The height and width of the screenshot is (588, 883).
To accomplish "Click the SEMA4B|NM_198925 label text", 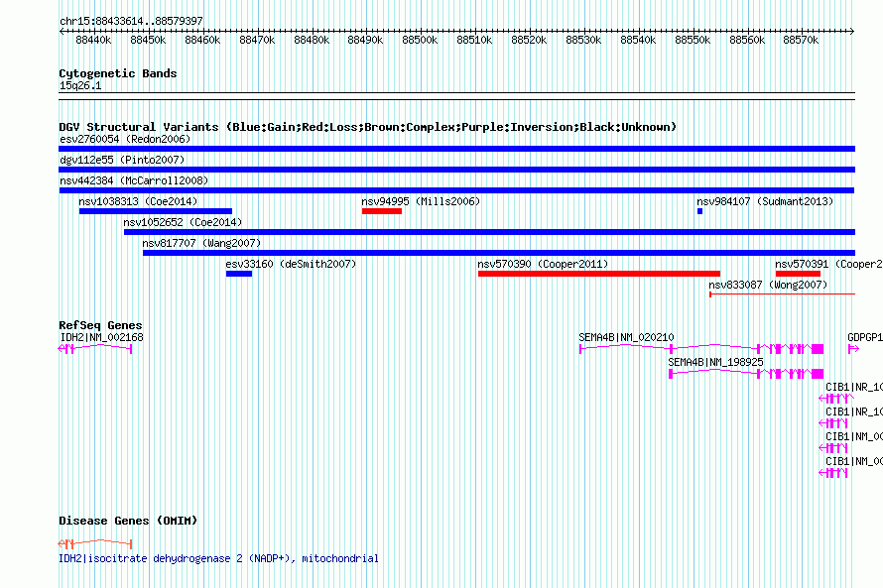I will [x=715, y=362].
